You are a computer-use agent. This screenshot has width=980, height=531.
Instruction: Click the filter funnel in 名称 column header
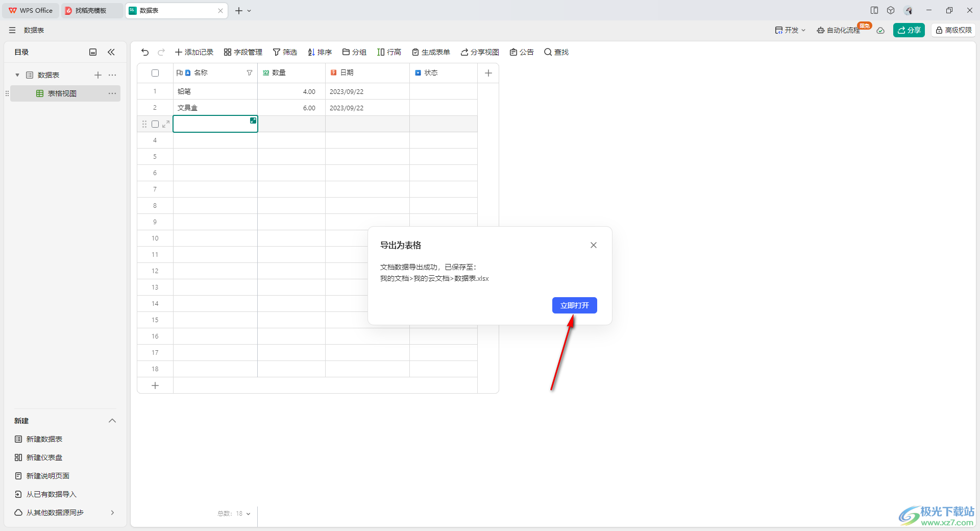(250, 73)
